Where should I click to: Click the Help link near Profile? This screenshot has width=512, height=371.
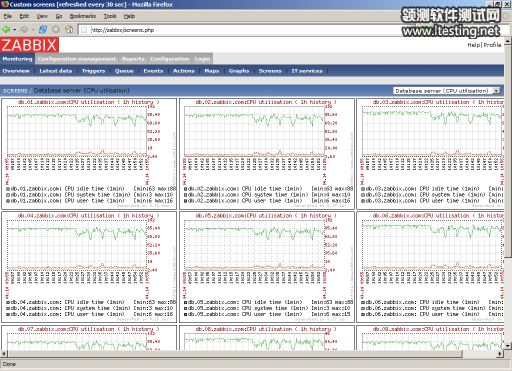(474, 45)
